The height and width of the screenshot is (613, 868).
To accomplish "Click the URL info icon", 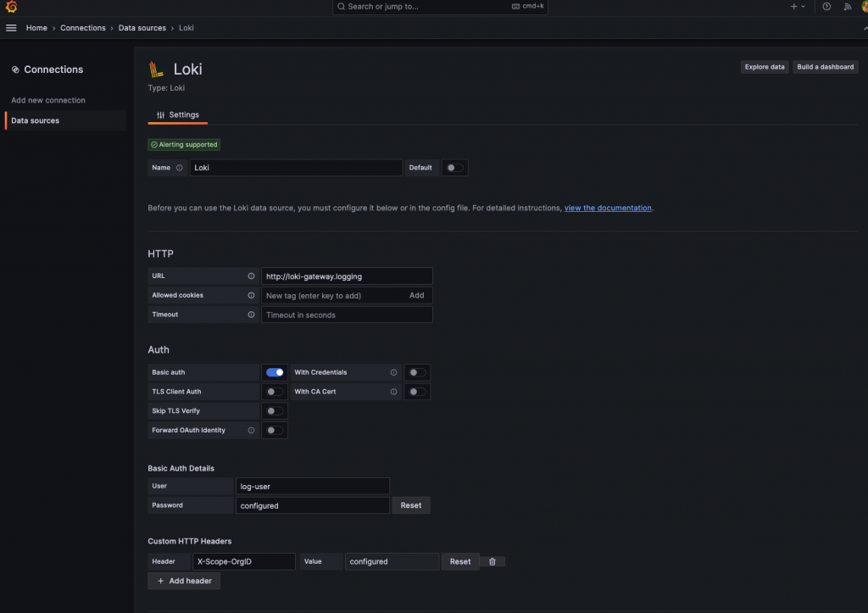I will (x=251, y=276).
